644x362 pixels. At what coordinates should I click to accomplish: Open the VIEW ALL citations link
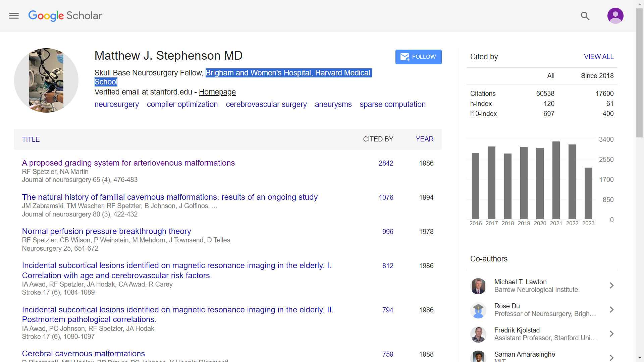pyautogui.click(x=599, y=57)
